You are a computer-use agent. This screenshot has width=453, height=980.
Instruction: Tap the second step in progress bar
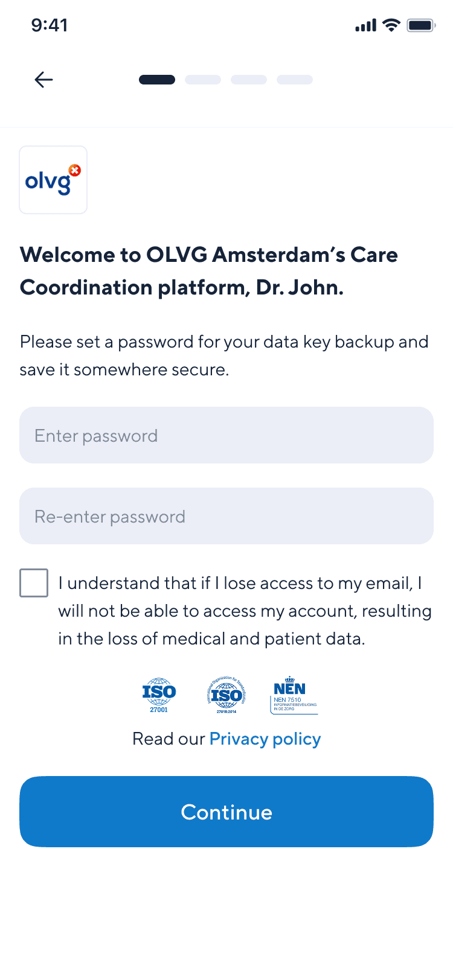(x=203, y=79)
